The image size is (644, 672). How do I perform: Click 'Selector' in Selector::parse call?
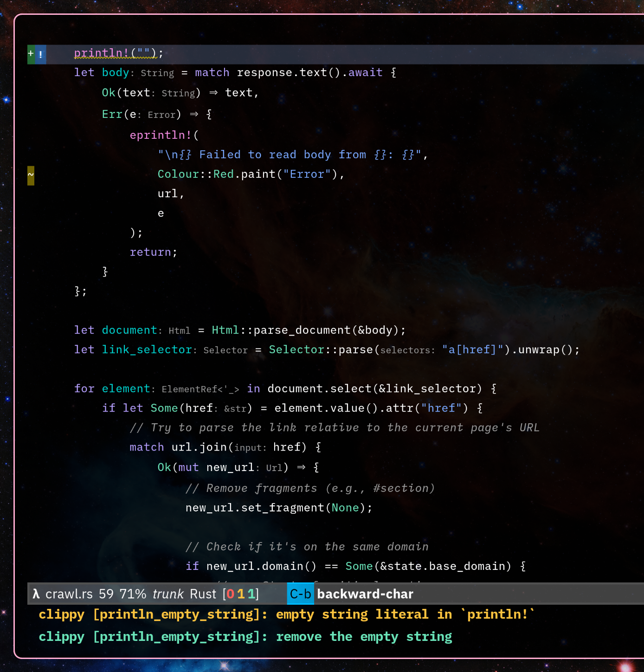[x=296, y=349]
